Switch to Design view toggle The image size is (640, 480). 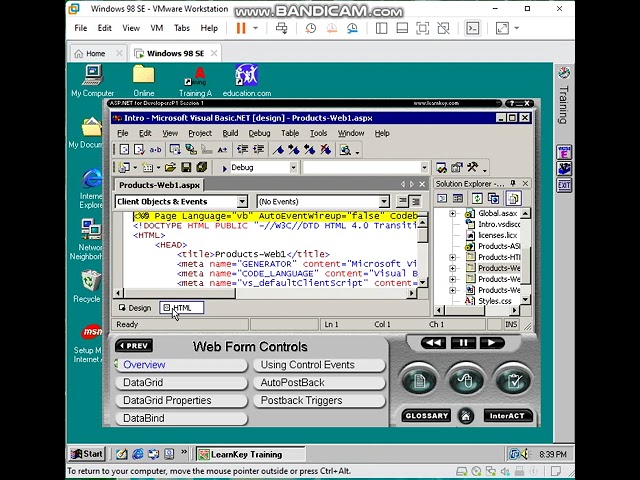pos(135,308)
